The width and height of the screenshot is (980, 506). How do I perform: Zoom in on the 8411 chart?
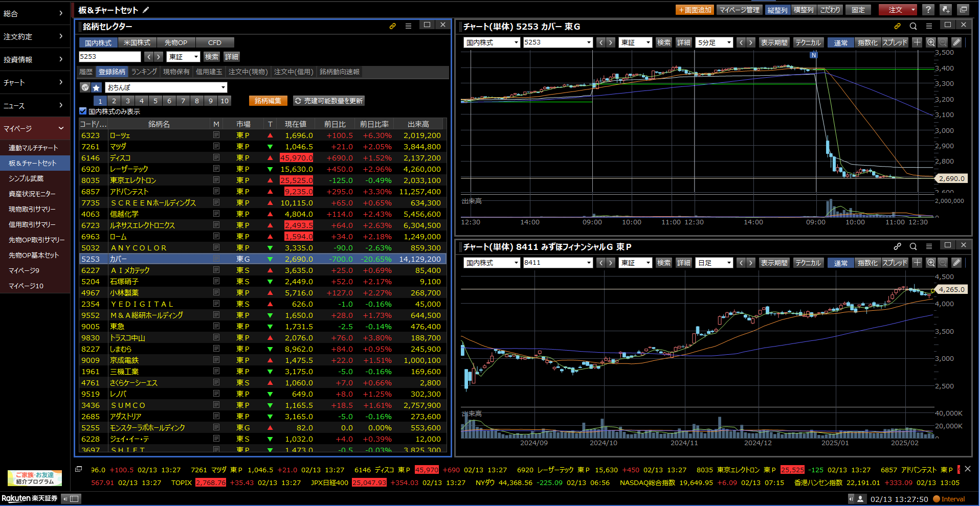click(931, 263)
